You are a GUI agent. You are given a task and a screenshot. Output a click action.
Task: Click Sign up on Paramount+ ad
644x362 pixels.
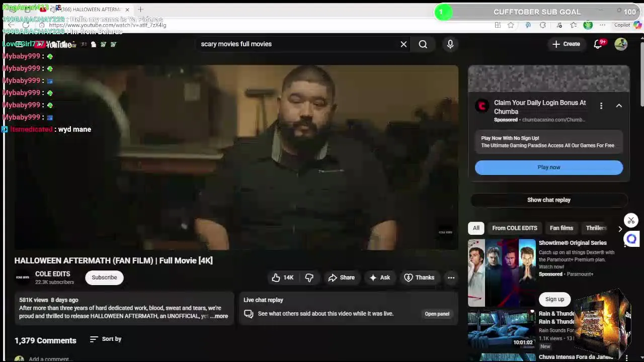[x=554, y=299]
